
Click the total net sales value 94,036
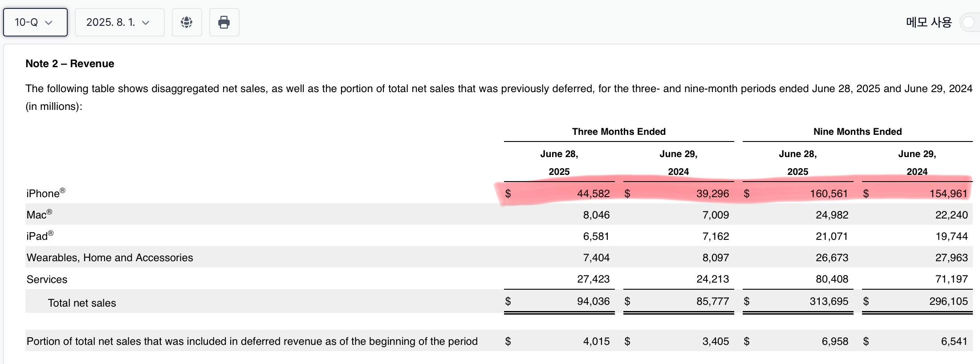[x=593, y=301]
